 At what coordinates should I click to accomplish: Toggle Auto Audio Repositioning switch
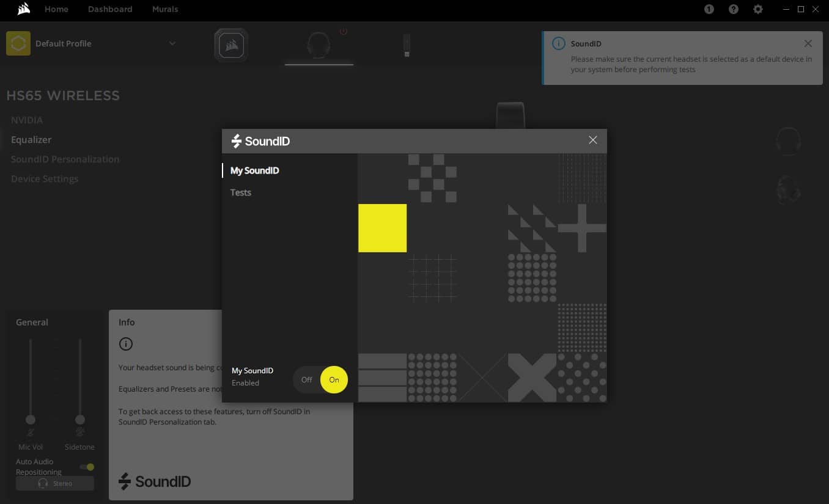[x=87, y=467]
